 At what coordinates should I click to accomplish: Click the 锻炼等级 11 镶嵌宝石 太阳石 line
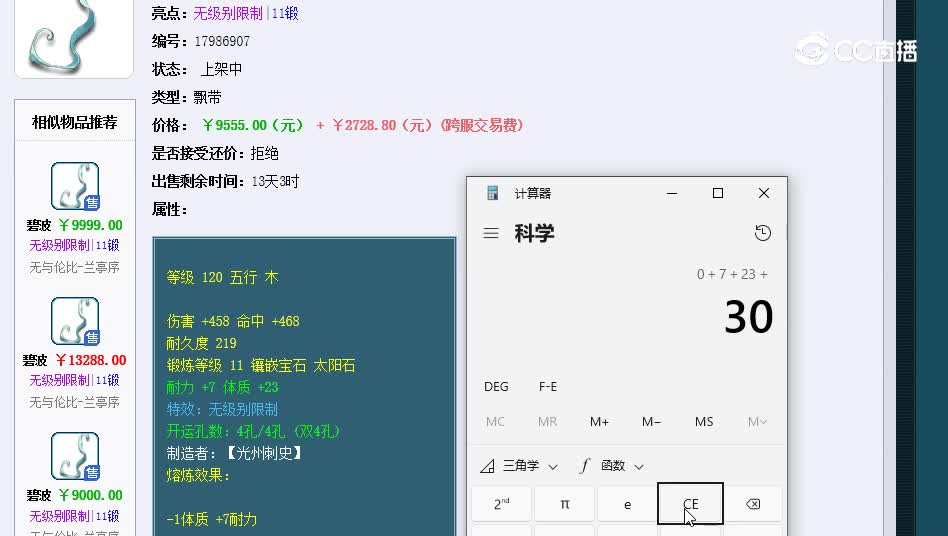point(261,366)
